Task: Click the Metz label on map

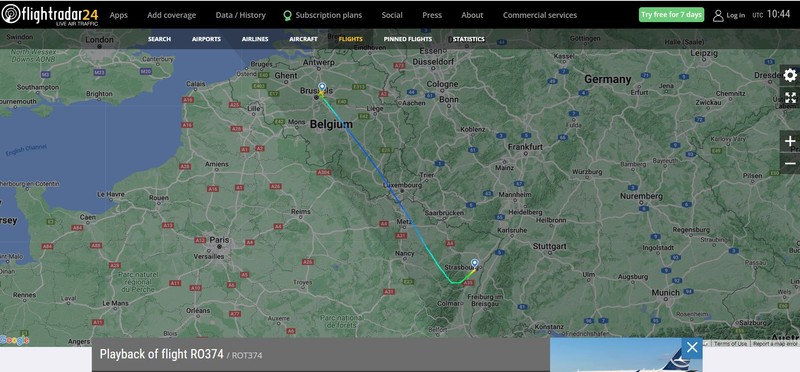Action: (x=404, y=221)
